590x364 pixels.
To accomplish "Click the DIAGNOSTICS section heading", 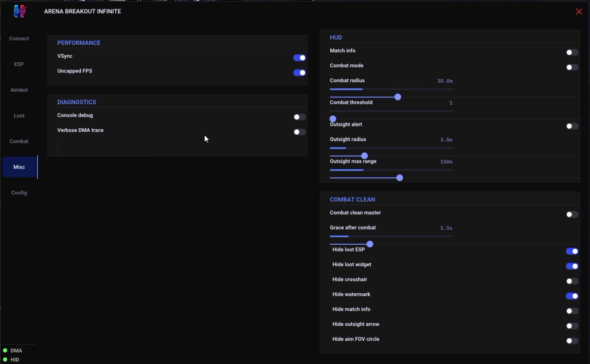I will tap(77, 102).
